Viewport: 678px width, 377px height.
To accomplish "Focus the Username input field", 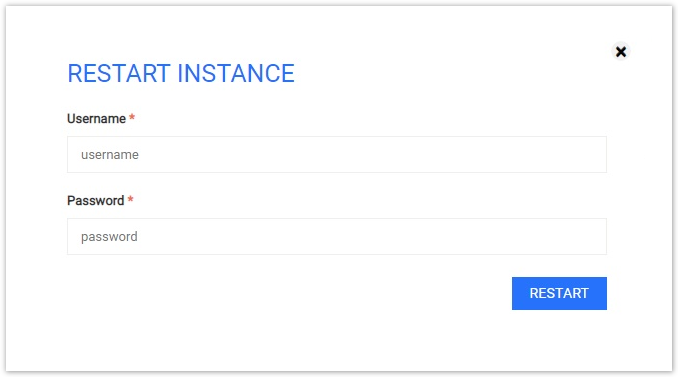I will coord(336,154).
